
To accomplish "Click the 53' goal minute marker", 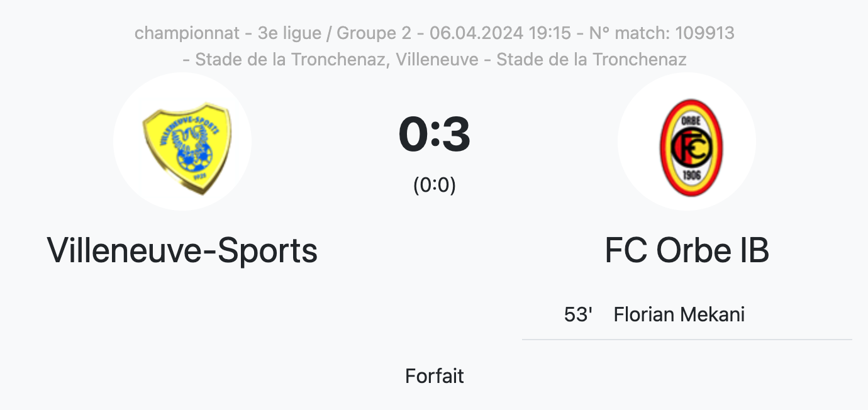I will coord(579,314).
